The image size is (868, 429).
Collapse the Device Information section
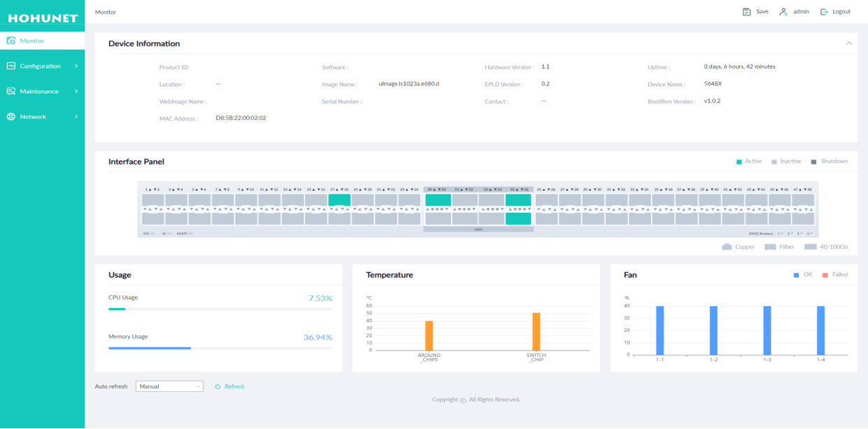click(848, 43)
